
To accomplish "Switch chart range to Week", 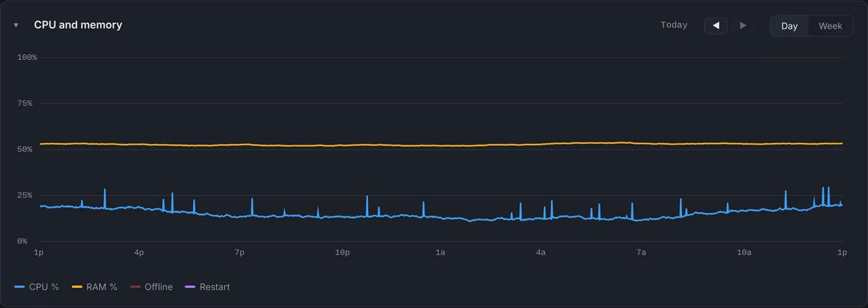I will (x=830, y=26).
